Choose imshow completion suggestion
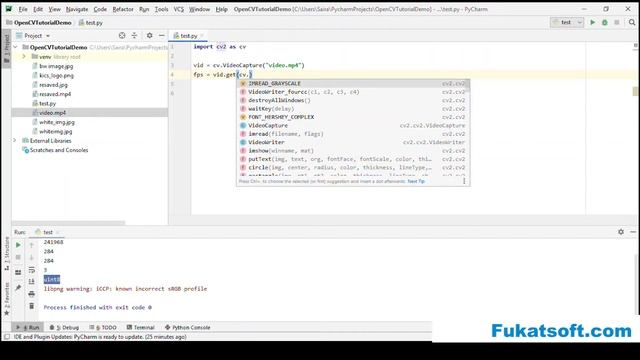This screenshot has width=640, height=360. point(353,151)
